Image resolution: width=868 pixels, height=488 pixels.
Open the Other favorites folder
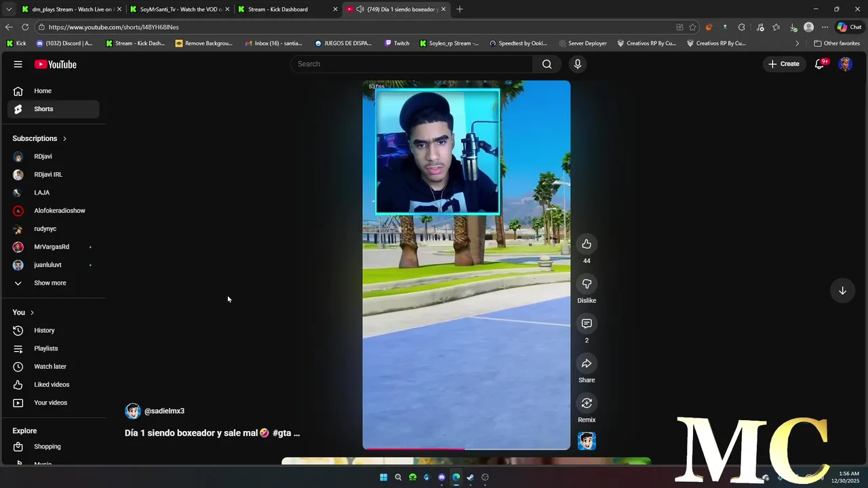(837, 43)
